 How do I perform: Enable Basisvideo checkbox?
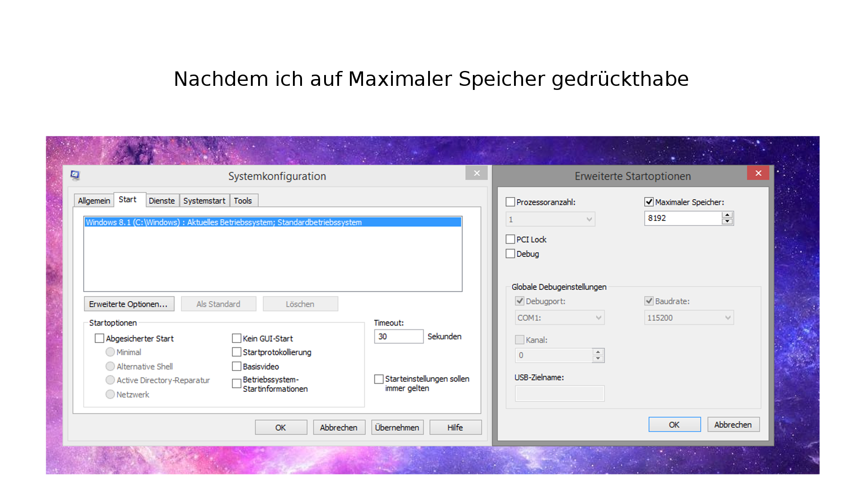pos(236,366)
